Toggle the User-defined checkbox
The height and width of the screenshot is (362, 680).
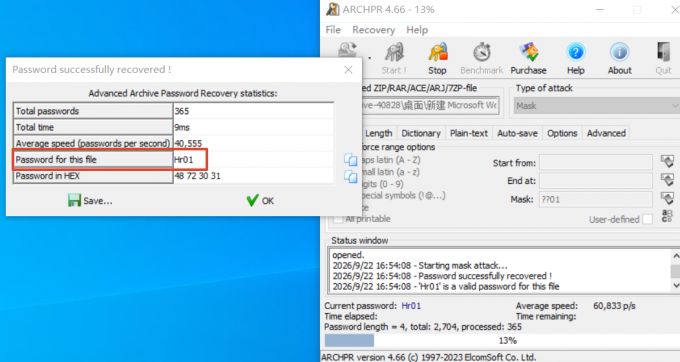[647, 219]
